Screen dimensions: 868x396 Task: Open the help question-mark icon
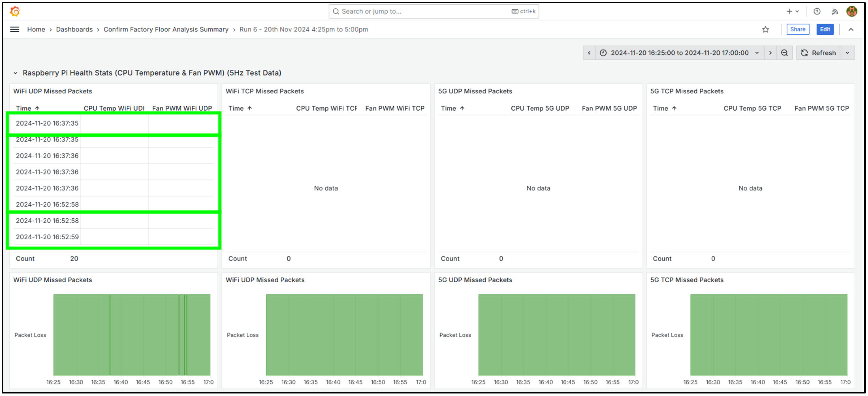coord(817,11)
